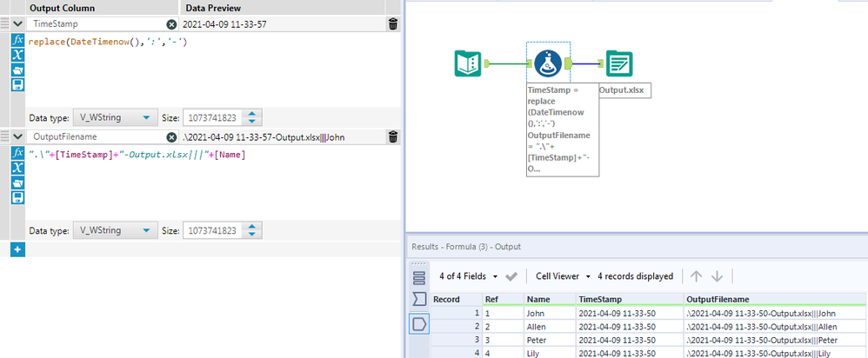Select the output anchor data view icon
The height and width of the screenshot is (358, 868).
pos(419,324)
